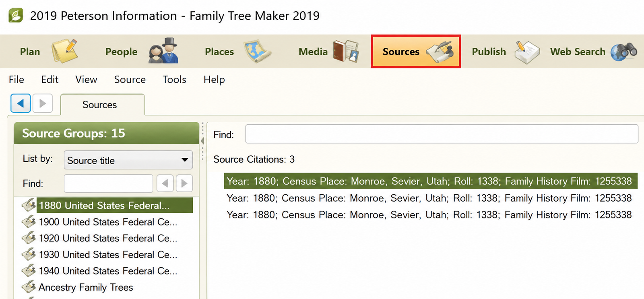
Task: Open the Help menu
Action: [x=214, y=80]
